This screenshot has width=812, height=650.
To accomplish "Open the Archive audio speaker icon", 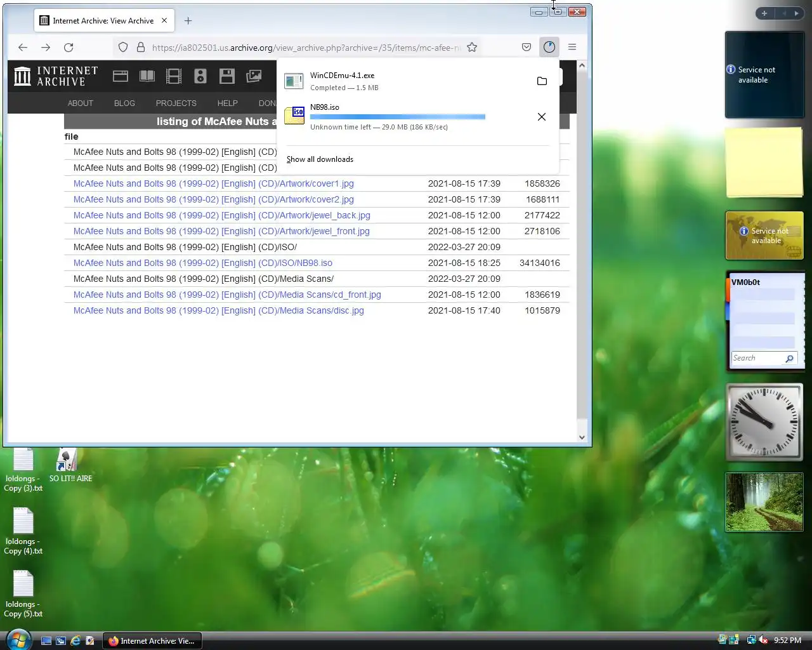I will [200, 76].
